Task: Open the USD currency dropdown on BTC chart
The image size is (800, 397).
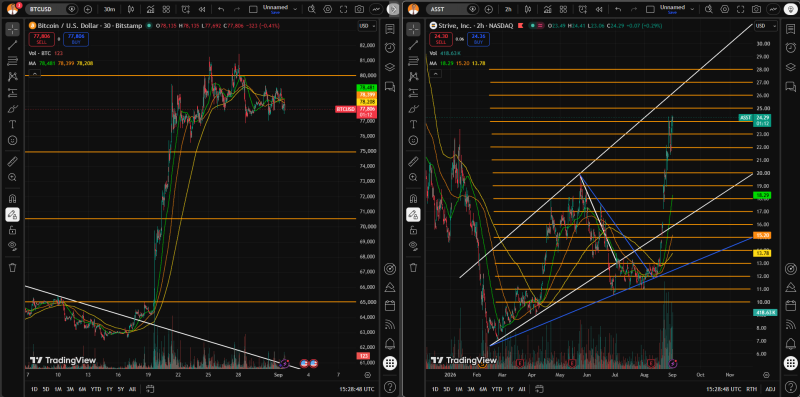Action: [367, 26]
